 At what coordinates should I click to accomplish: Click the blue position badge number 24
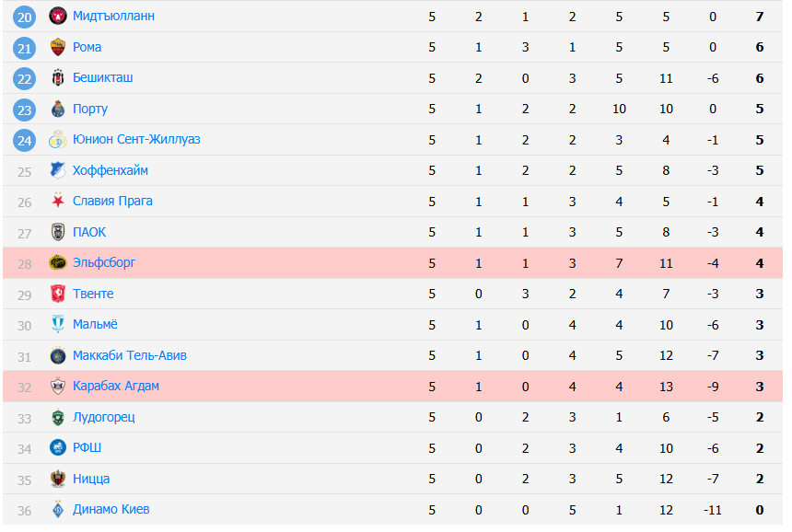25,139
